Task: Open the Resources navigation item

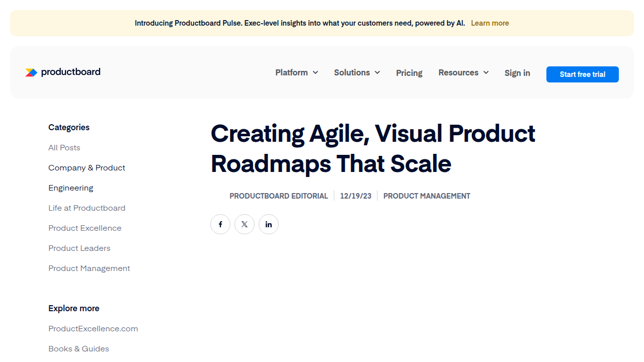Action: (x=458, y=72)
